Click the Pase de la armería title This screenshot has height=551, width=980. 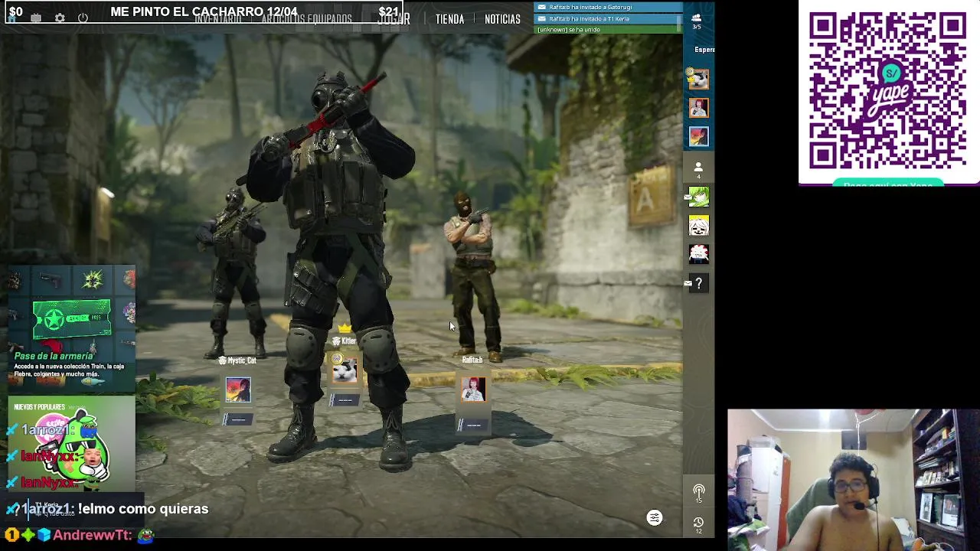click(x=54, y=356)
